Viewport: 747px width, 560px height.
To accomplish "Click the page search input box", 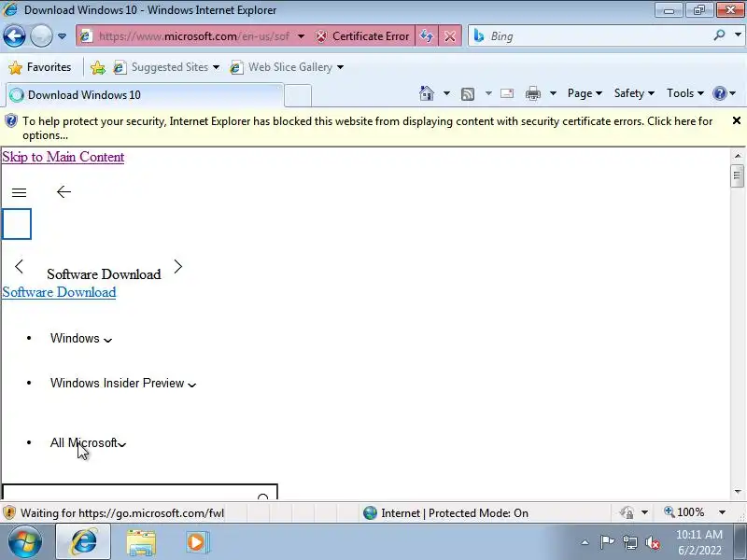I will (129, 493).
